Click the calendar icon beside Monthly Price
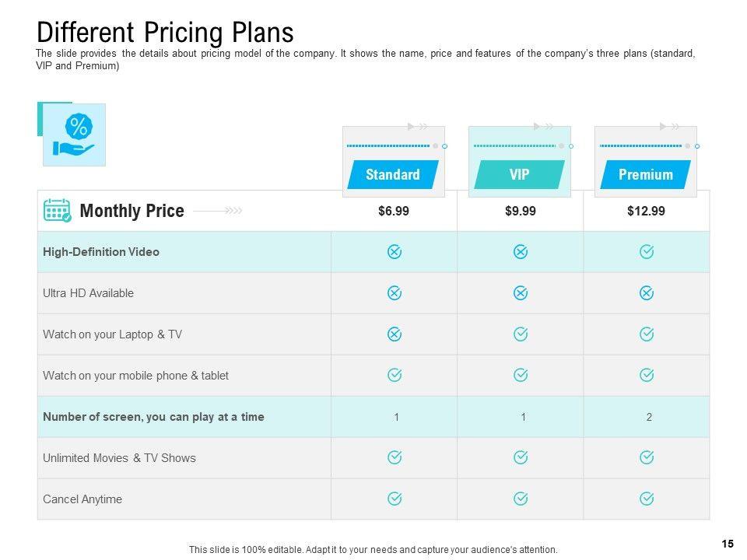The height and width of the screenshot is (560, 747). [x=58, y=211]
